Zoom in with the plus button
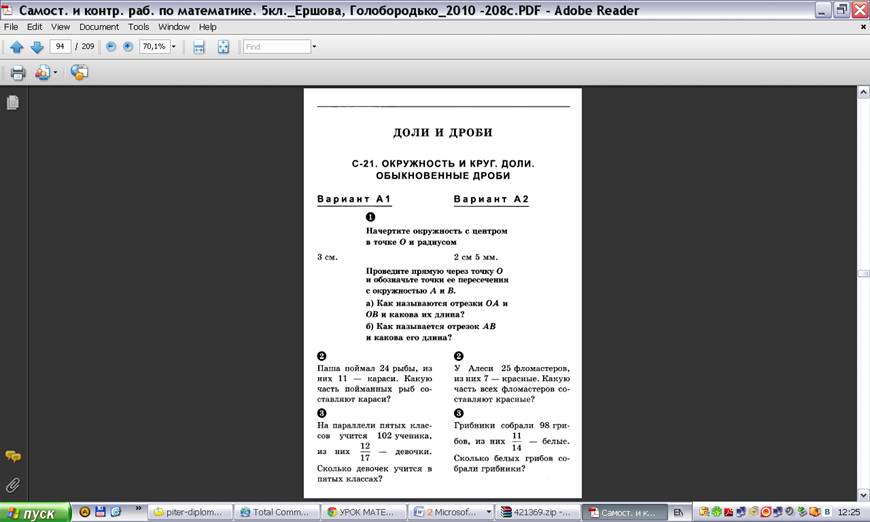The image size is (870, 522). tap(128, 47)
